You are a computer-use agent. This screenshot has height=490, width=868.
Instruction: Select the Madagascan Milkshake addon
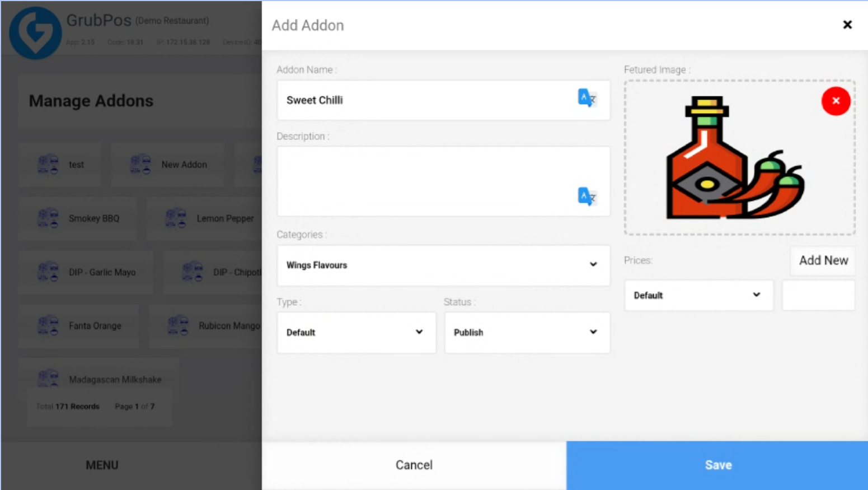tap(99, 379)
